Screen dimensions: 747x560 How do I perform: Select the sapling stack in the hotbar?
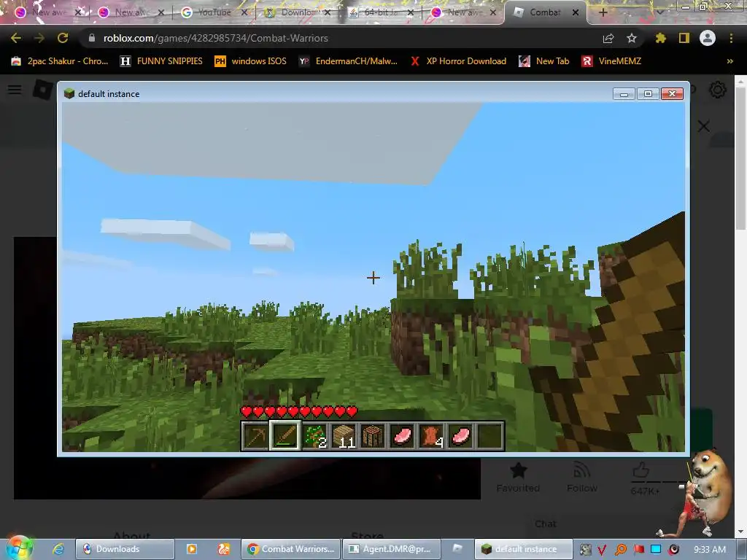(314, 435)
